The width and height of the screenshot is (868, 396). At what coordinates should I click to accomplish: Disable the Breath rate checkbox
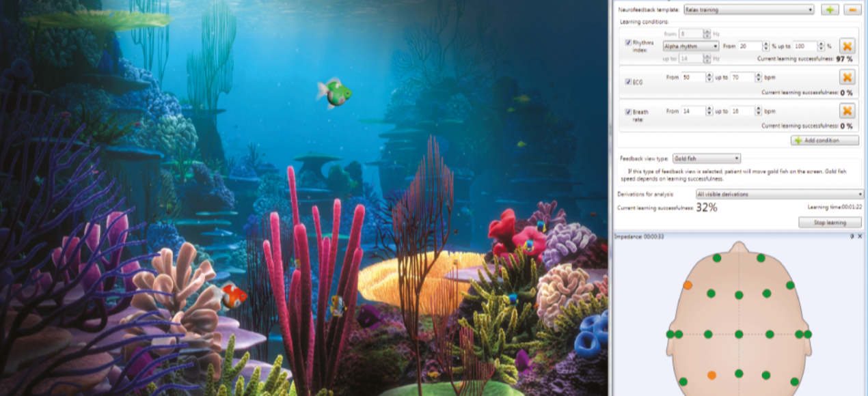[x=628, y=111]
